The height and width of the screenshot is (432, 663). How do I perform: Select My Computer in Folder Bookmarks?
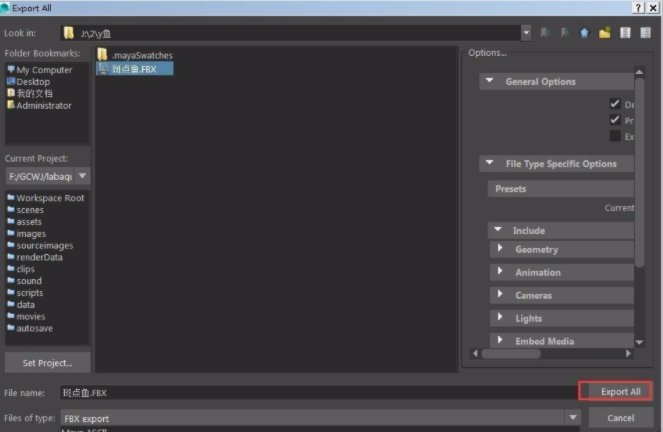[44, 70]
